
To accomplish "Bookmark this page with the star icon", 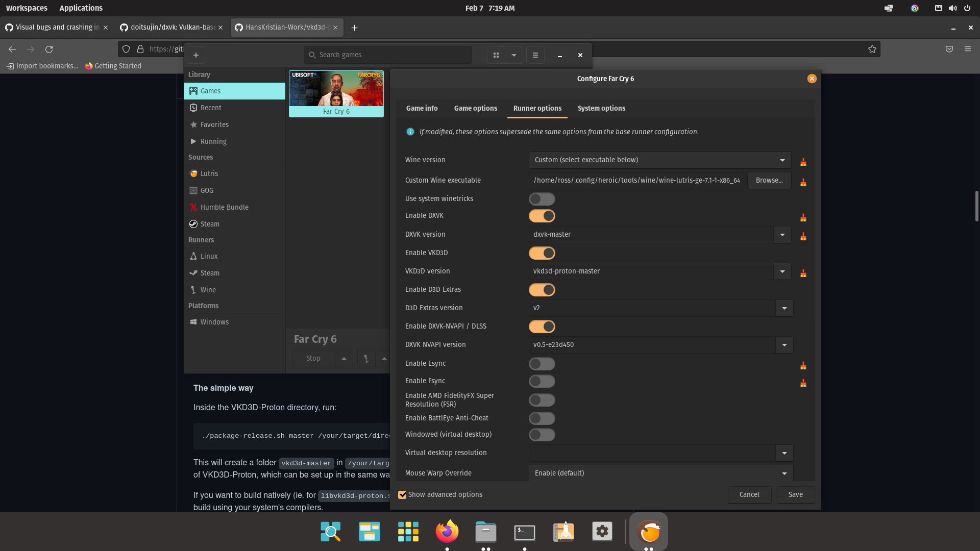I will (x=872, y=49).
